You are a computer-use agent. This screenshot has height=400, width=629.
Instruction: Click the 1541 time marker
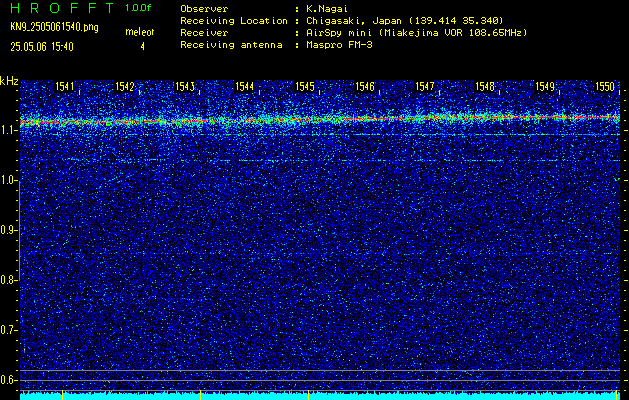pyautogui.click(x=65, y=86)
